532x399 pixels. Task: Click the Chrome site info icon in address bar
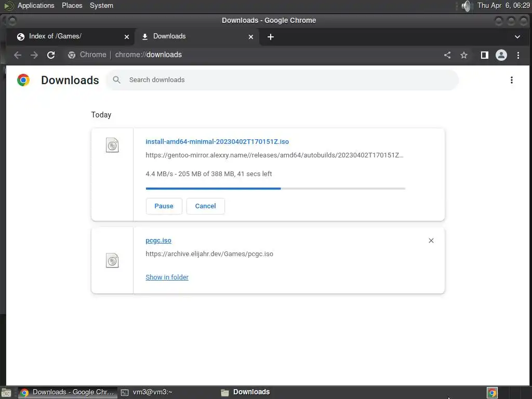(72, 55)
